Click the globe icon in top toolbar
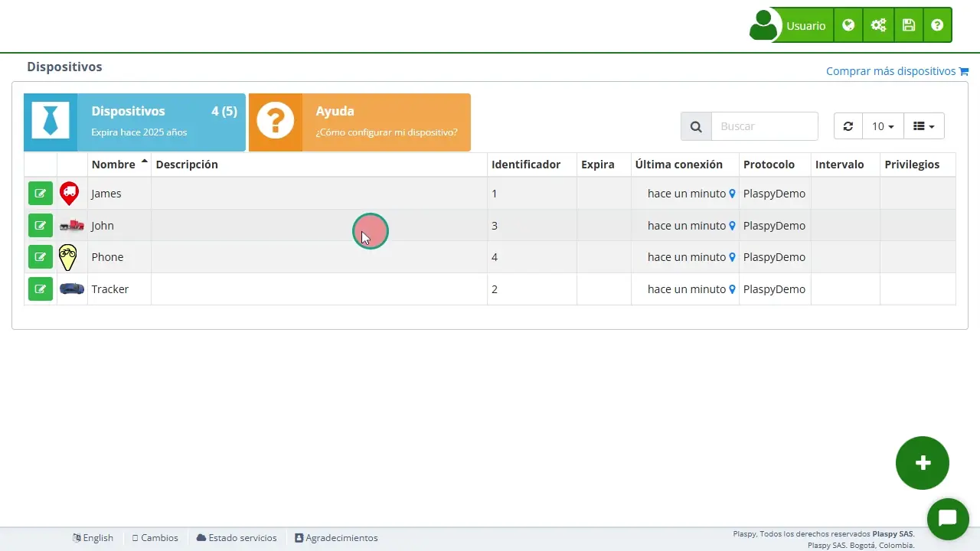The image size is (980, 551). (x=848, y=25)
